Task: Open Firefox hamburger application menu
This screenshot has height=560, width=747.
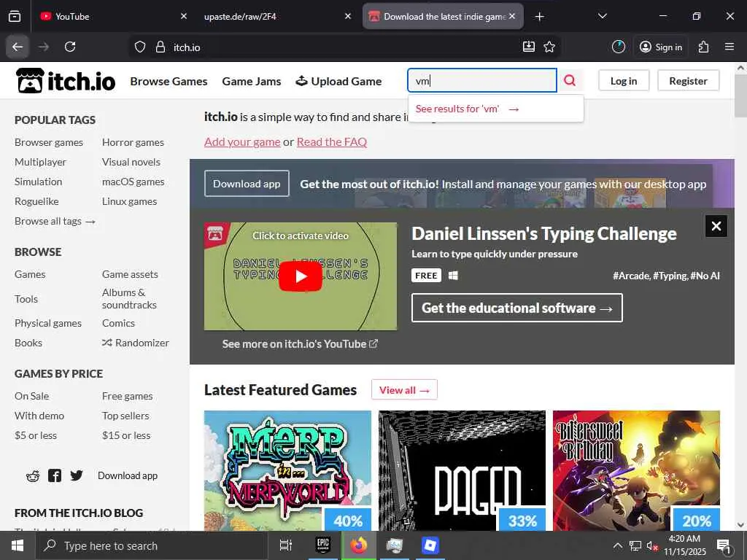Action: (729, 47)
